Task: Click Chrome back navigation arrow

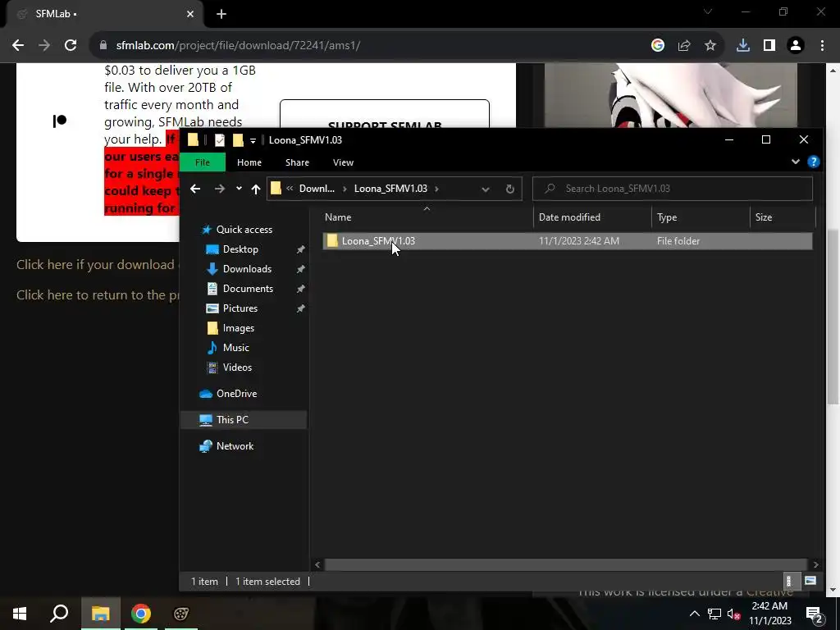Action: coord(18,46)
